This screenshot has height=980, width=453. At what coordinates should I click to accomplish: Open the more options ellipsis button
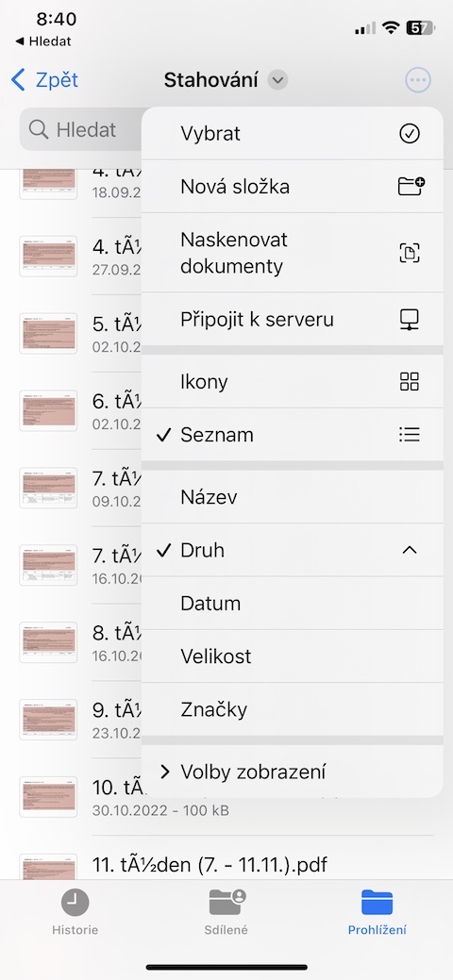[x=418, y=80]
